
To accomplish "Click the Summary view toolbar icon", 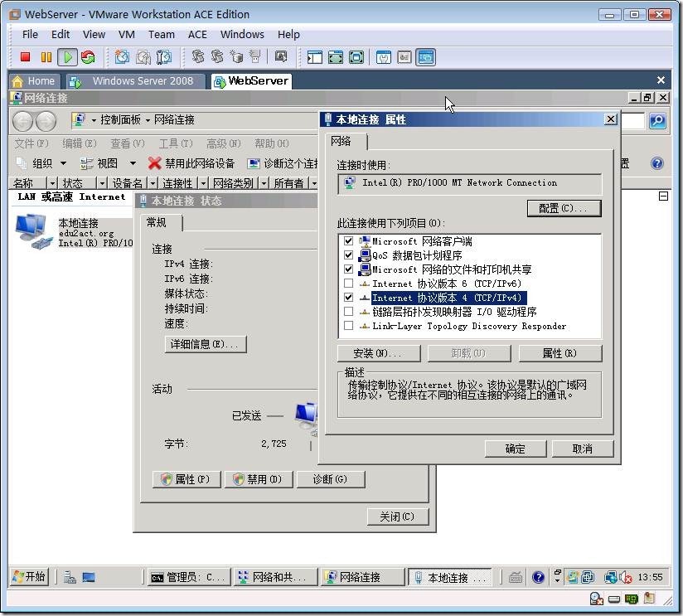I will tap(383, 57).
